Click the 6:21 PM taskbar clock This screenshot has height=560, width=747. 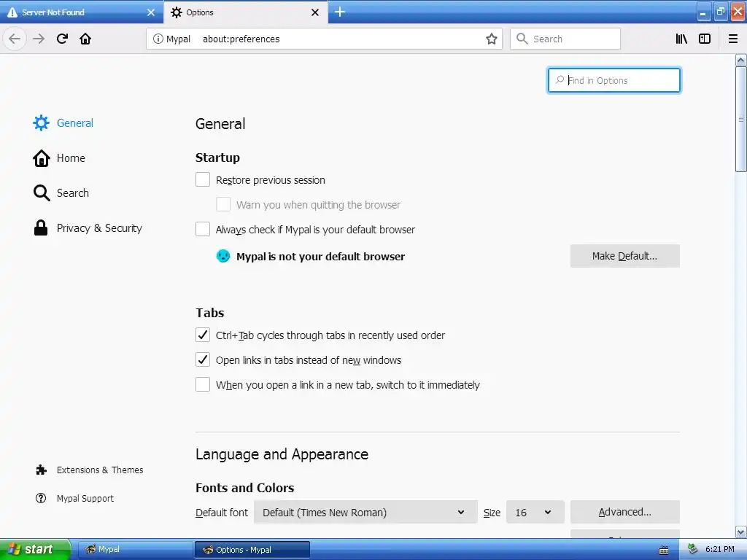pyautogui.click(x=719, y=550)
